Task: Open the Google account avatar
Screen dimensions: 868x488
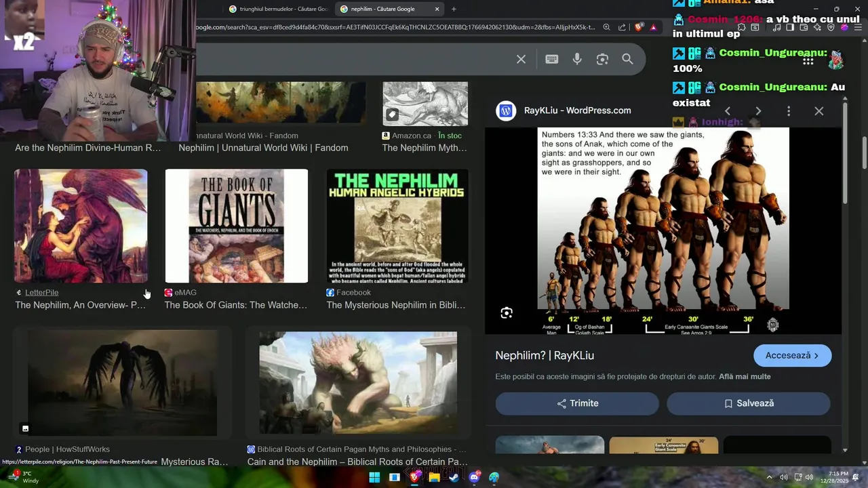Action: (x=836, y=61)
